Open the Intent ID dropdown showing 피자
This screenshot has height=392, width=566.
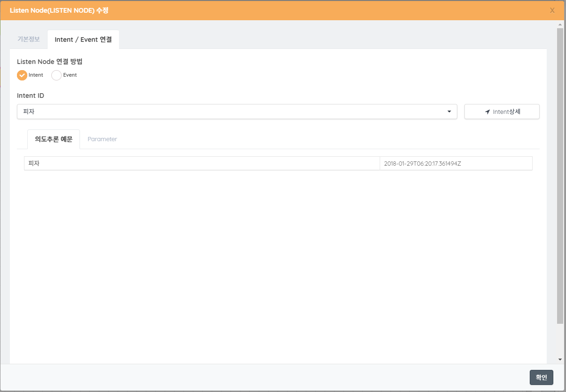(237, 112)
